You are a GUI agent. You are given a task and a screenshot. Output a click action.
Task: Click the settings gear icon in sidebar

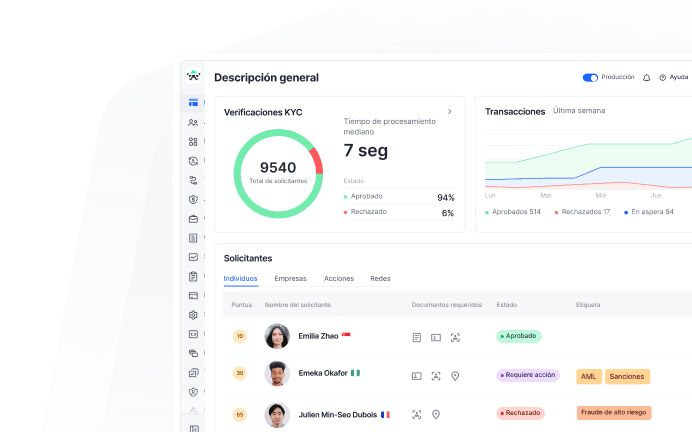pyautogui.click(x=193, y=315)
